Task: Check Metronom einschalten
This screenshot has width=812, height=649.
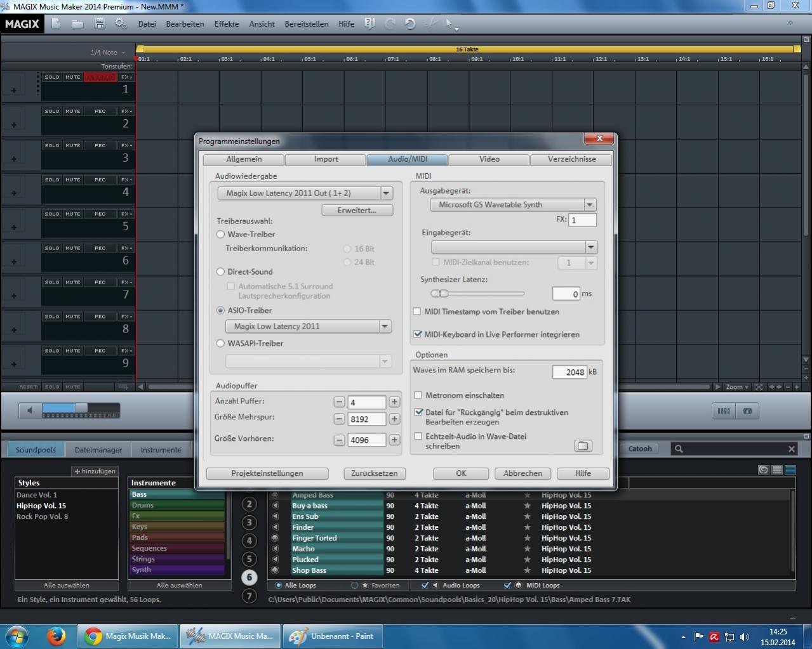Action: 418,395
